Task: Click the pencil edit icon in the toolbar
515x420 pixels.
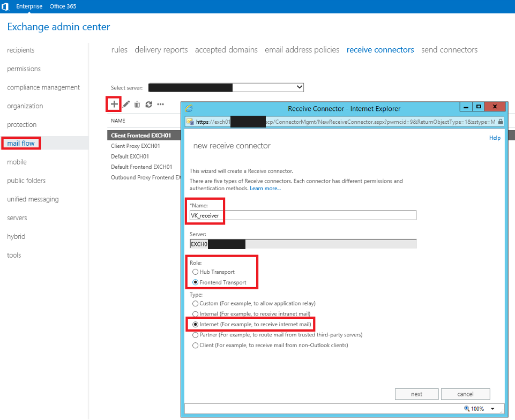Action: point(126,104)
